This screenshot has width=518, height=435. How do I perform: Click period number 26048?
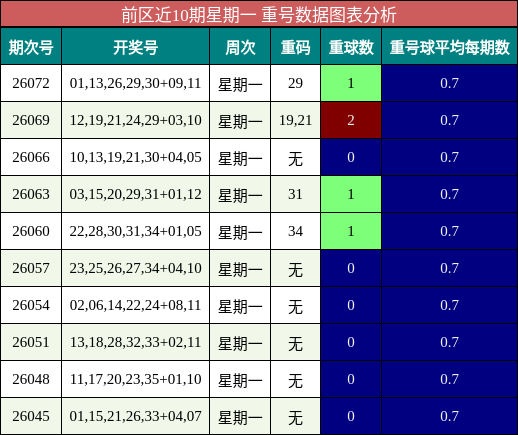[x=31, y=379]
